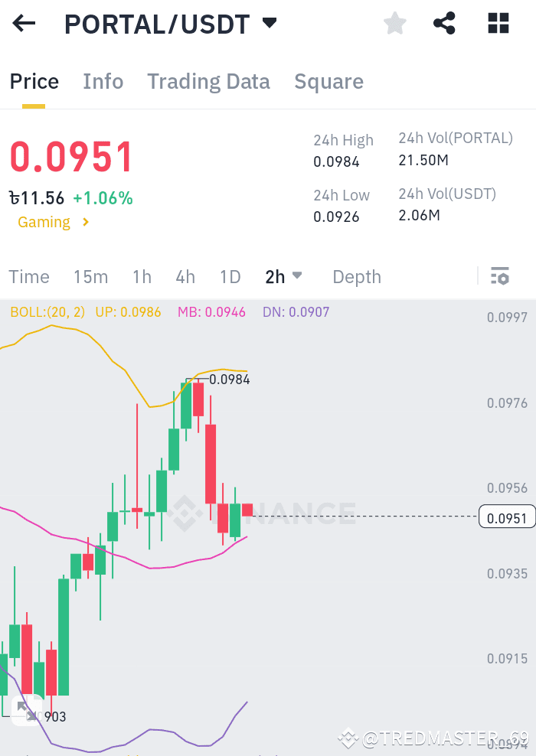This screenshot has width=536, height=756.
Task: Tap the Info section link
Action: click(103, 81)
